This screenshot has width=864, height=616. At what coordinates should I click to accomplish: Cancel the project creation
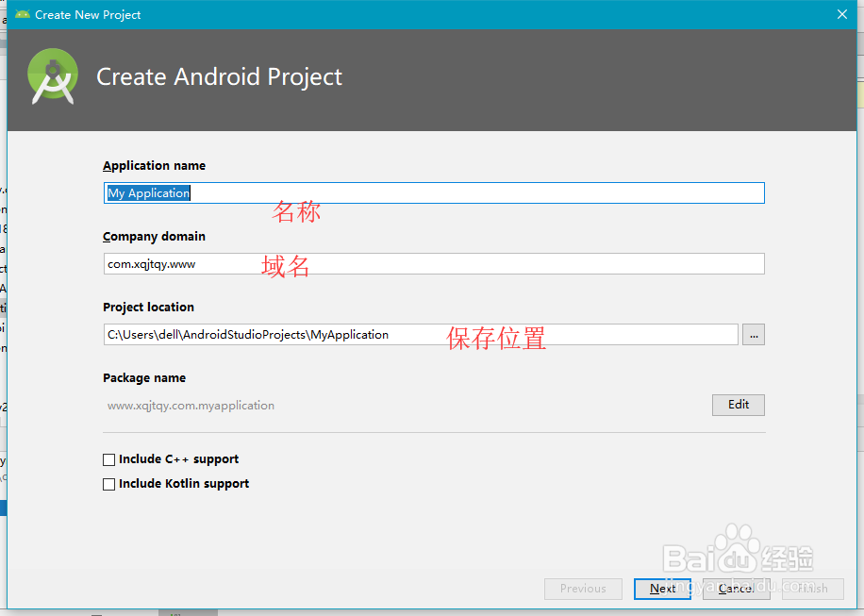[736, 588]
